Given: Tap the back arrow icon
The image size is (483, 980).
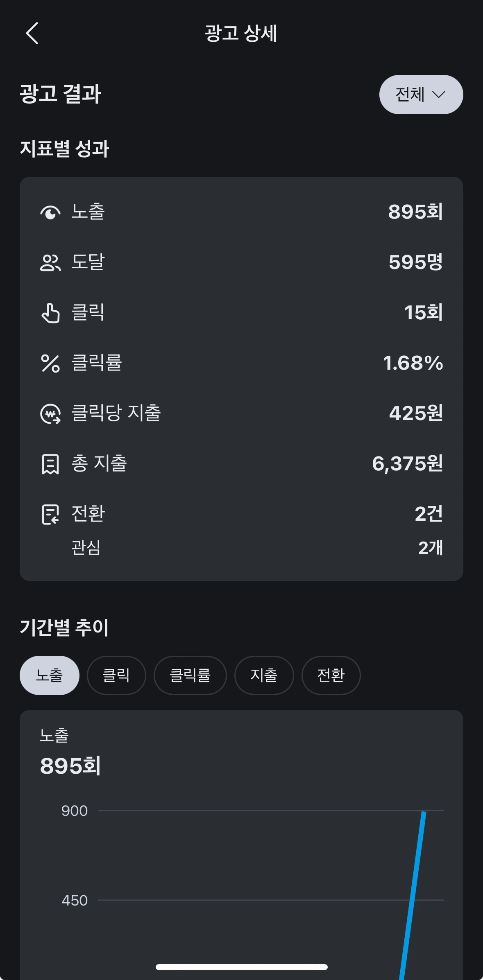Looking at the screenshot, I should point(32,33).
